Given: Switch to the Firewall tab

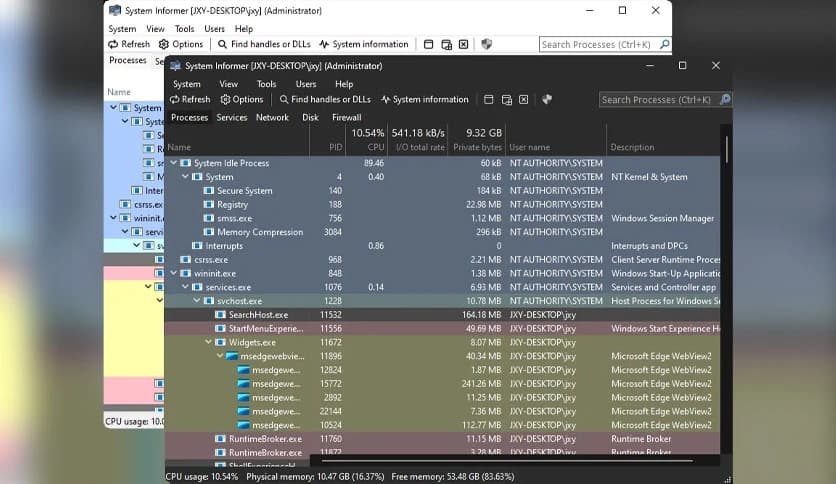Looking at the screenshot, I should 347,117.
